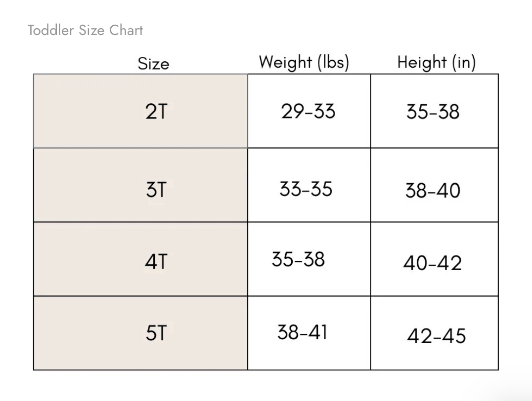Click the word Toddler in the title

click(50, 30)
